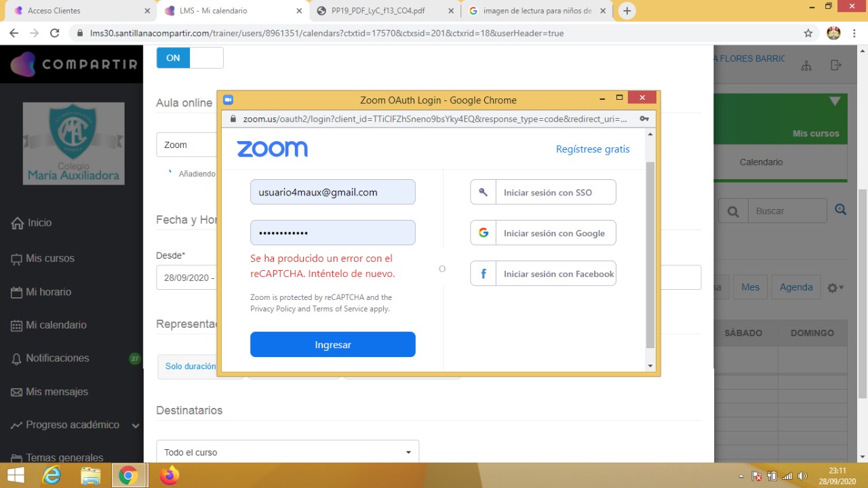
Task: Open the Chrome three-dot menu
Action: (854, 33)
